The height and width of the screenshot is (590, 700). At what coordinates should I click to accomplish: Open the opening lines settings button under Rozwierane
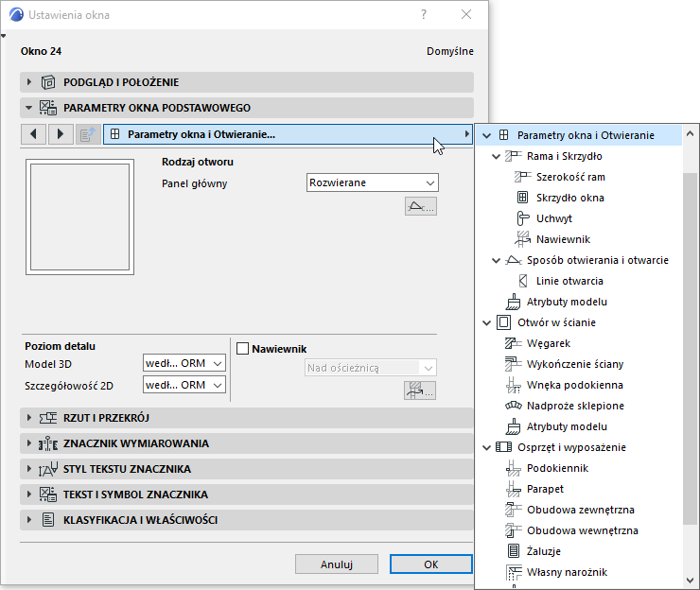pos(421,206)
